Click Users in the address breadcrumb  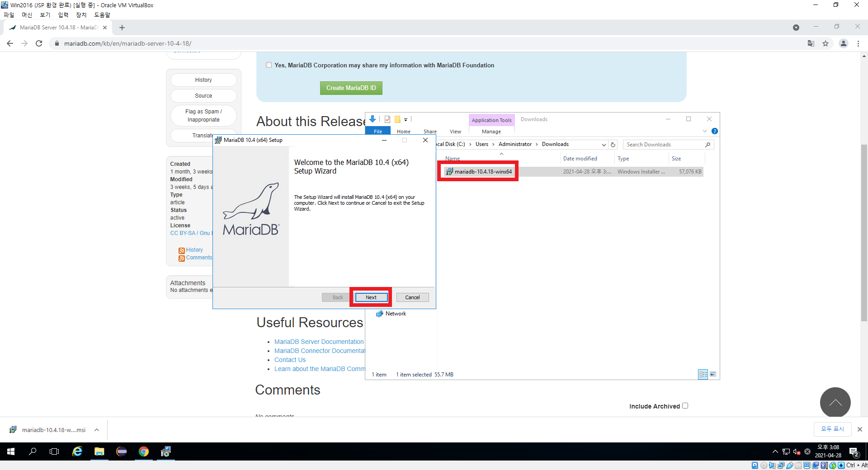(x=482, y=144)
